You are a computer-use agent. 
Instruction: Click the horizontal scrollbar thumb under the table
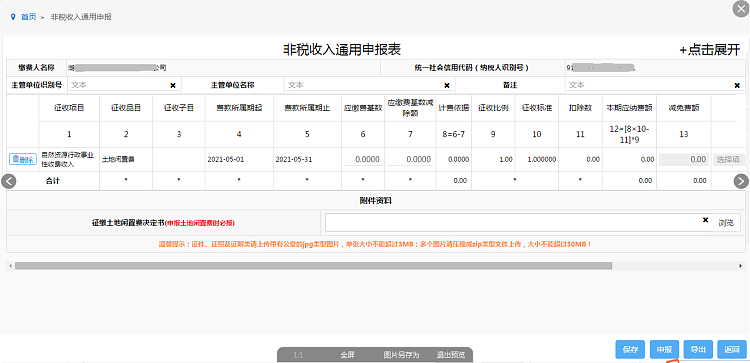[313, 265]
